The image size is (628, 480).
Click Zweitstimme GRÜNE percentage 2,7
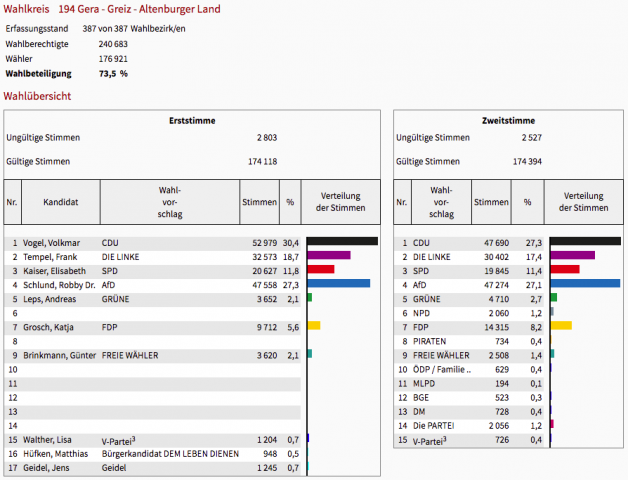pyautogui.click(x=536, y=299)
